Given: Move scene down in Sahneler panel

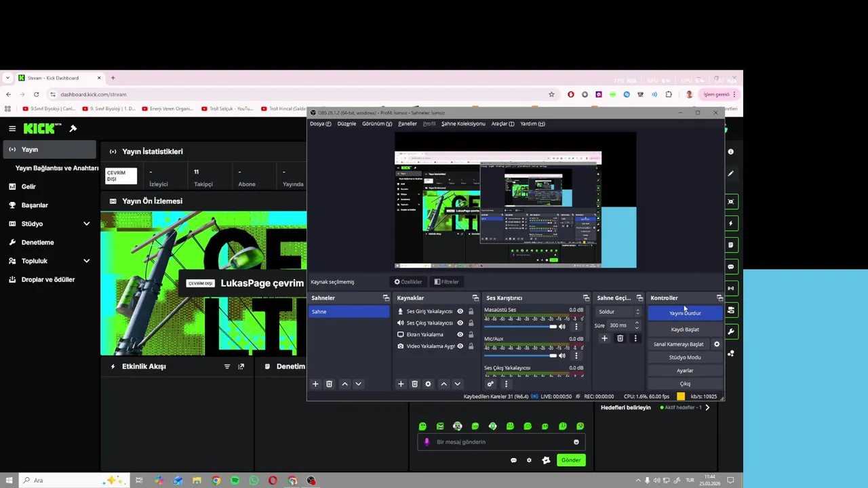Looking at the screenshot, I should (x=358, y=384).
